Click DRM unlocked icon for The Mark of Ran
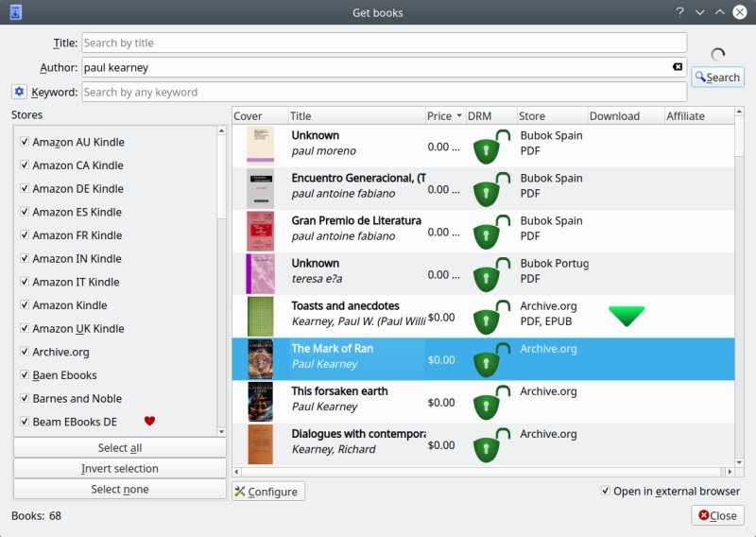756x537 pixels. click(491, 359)
